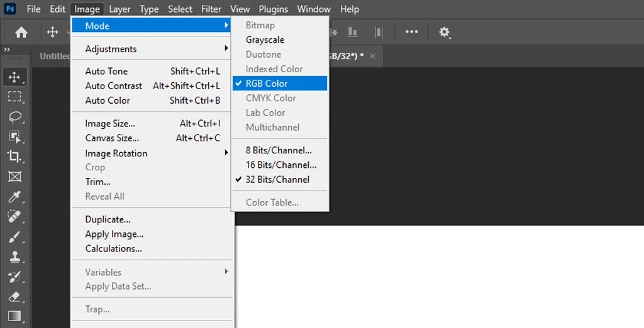The image size is (644, 328).
Task: Select the Clone Stamp tool
Action: [15, 256]
